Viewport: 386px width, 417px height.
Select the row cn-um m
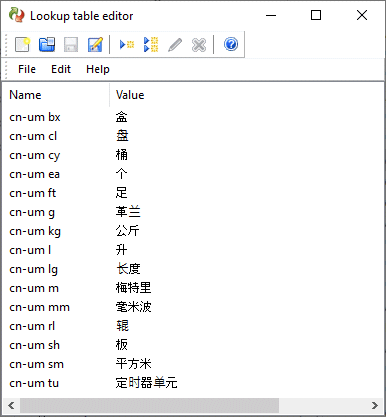193,288
